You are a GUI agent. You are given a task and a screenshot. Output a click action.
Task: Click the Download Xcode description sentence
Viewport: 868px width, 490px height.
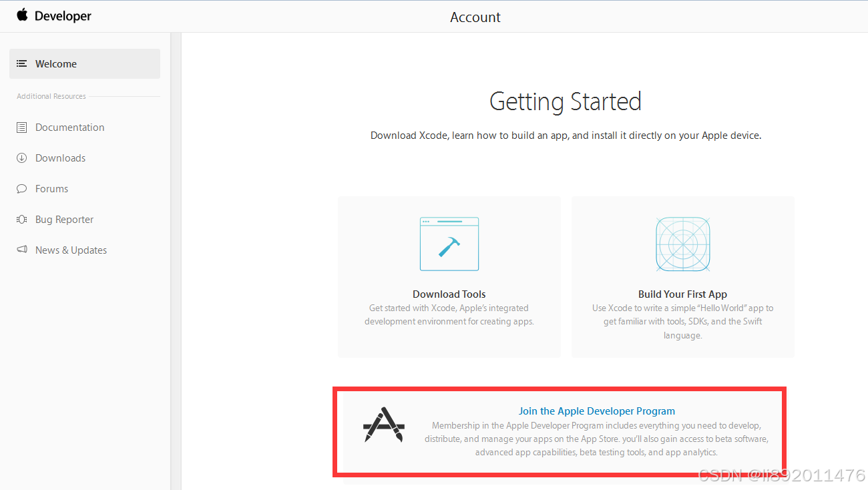(566, 136)
